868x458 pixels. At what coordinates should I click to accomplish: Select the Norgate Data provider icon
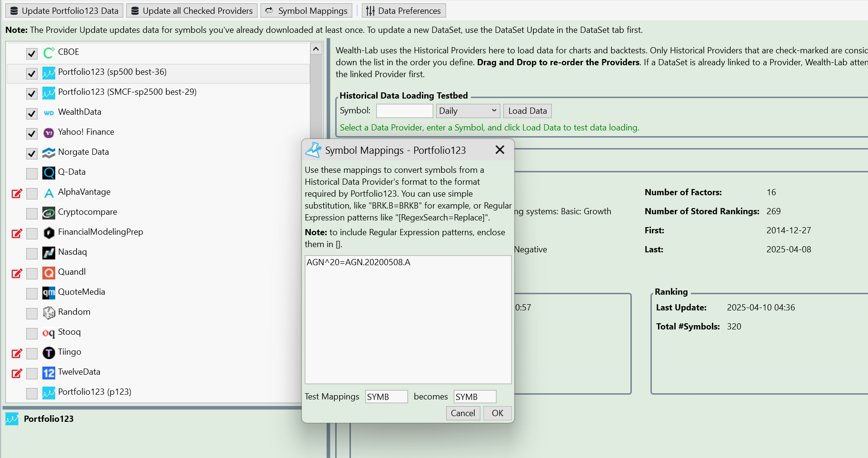49,153
